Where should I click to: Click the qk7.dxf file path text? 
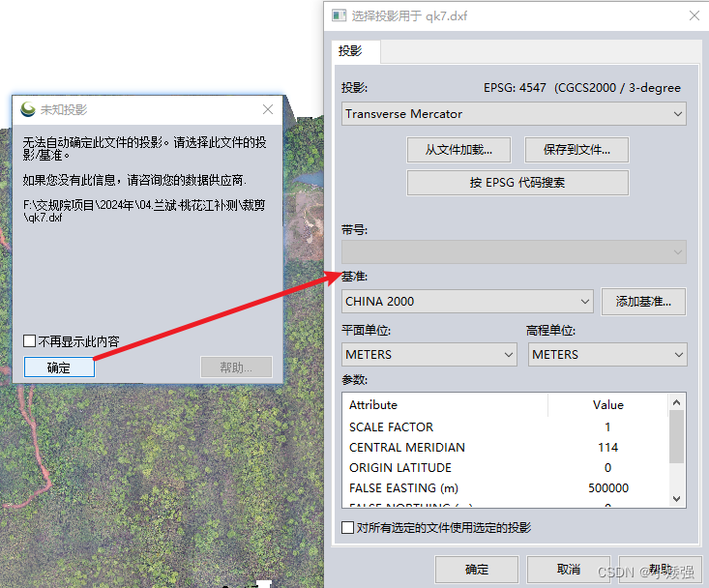pyautogui.click(x=144, y=211)
